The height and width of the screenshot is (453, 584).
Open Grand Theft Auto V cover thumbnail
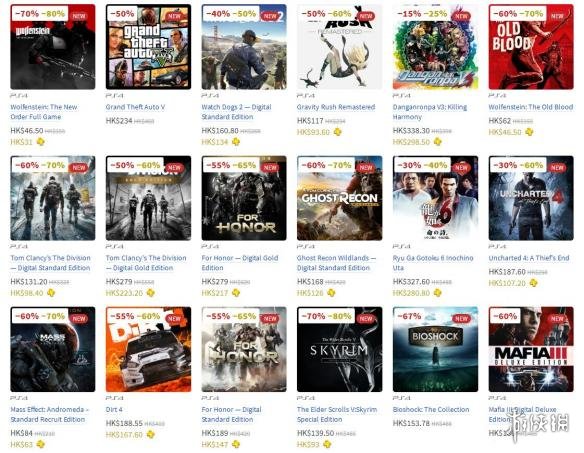click(x=148, y=47)
